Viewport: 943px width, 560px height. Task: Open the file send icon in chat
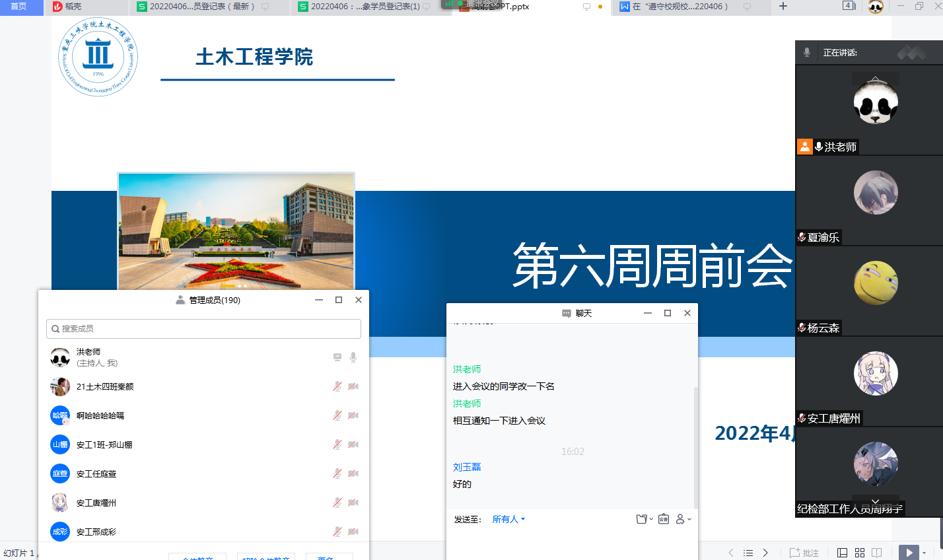(x=642, y=519)
